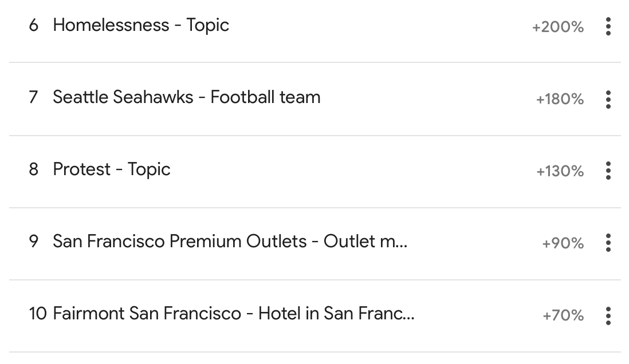Open more options for Fairmont San Francisco

click(608, 315)
